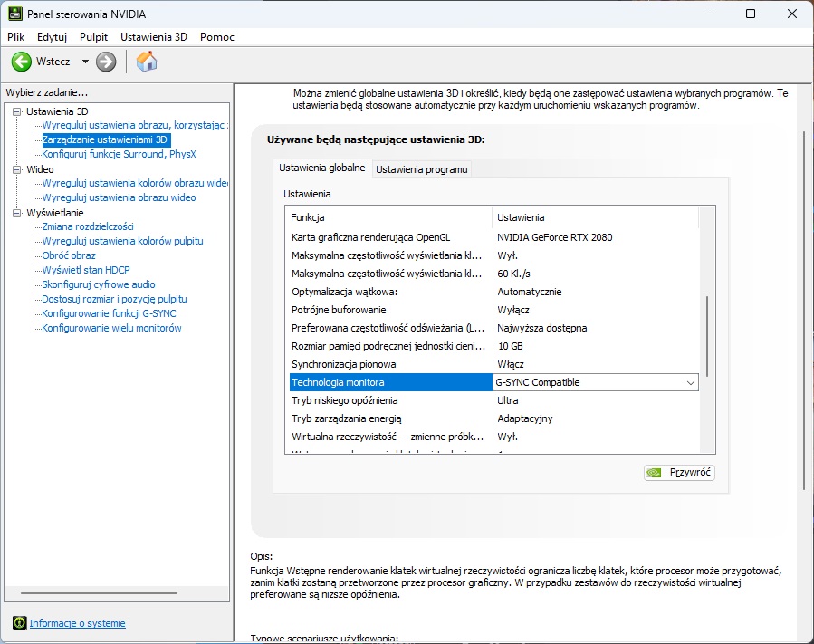Click the right panel vertical scrollbar
The height and width of the screenshot is (644, 814).
pos(805,310)
